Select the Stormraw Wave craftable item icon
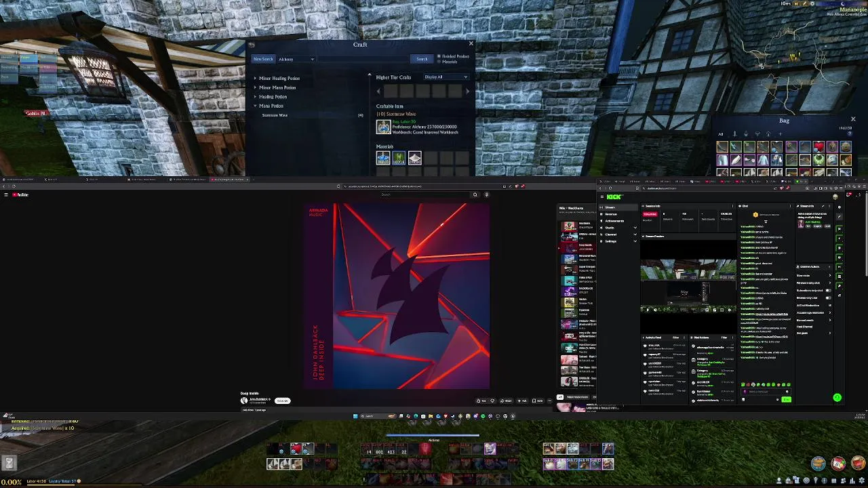Viewport: 868px width, 488px height. point(384,127)
